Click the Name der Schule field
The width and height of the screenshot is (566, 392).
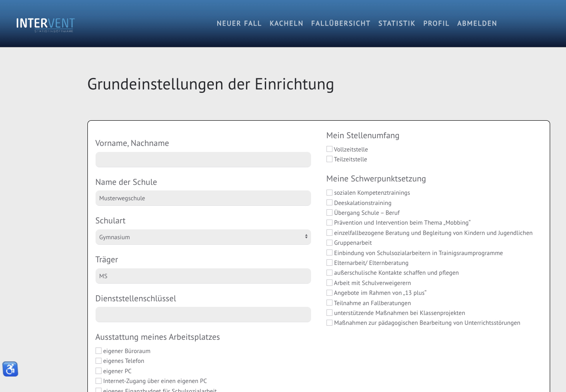203,198
